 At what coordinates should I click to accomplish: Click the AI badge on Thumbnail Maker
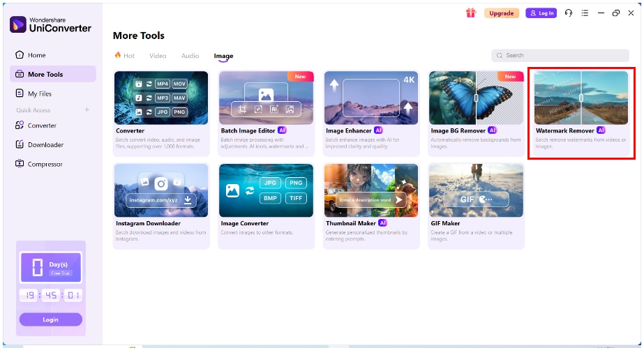(x=382, y=223)
